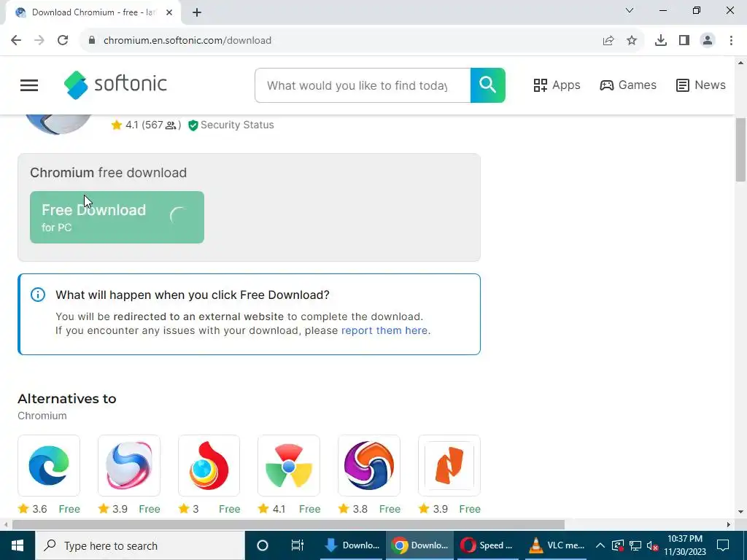Expand the tab search chevron
The height and width of the screenshot is (560, 747).
(x=630, y=10)
